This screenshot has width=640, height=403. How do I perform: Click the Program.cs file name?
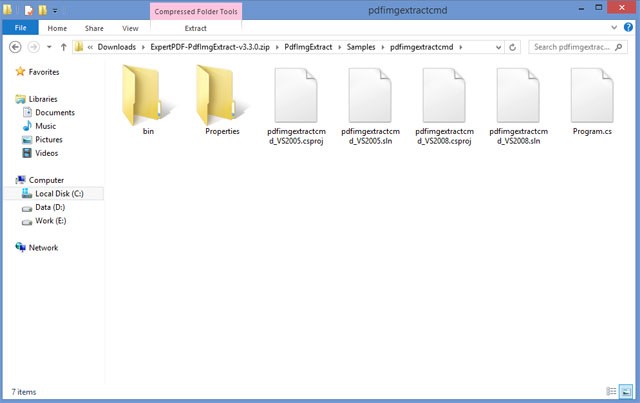[x=592, y=131]
